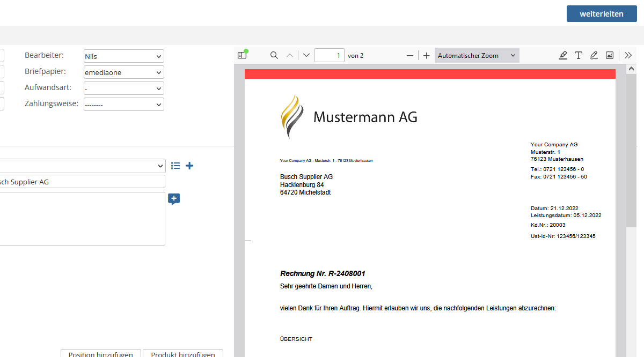Viewport: 644px width, 357px height.
Task: Zoom out with the minus icon
Action: coord(410,55)
